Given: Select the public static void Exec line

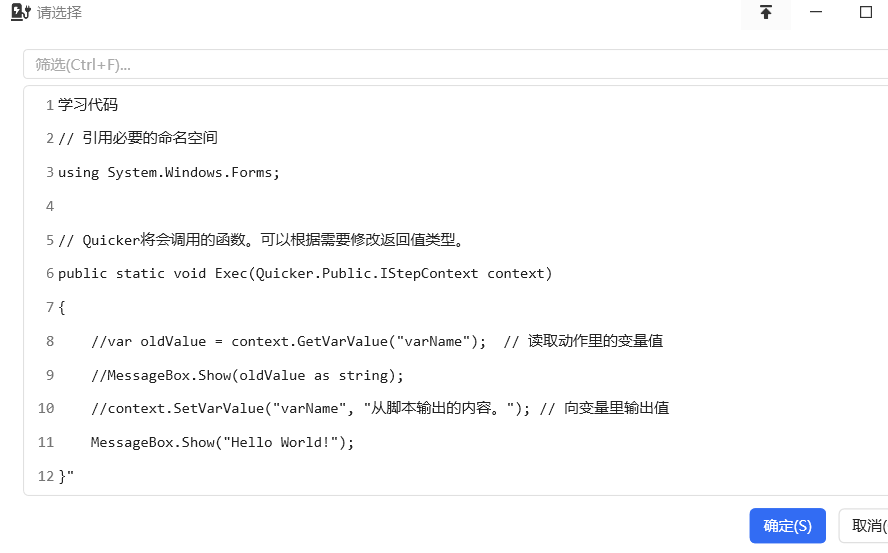Looking at the screenshot, I should 456,273.
